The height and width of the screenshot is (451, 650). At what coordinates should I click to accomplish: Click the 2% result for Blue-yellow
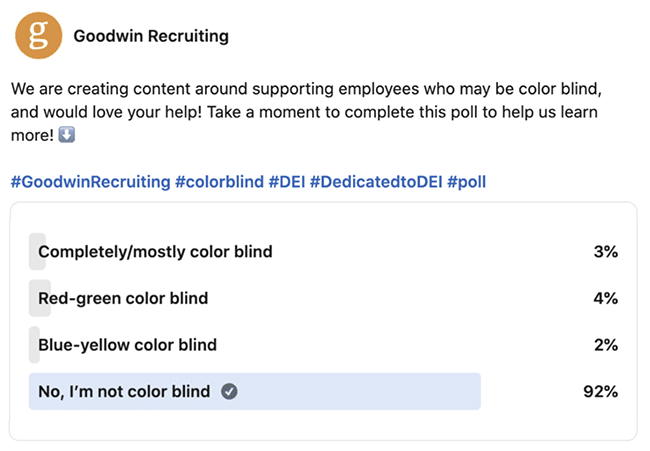pos(606,345)
